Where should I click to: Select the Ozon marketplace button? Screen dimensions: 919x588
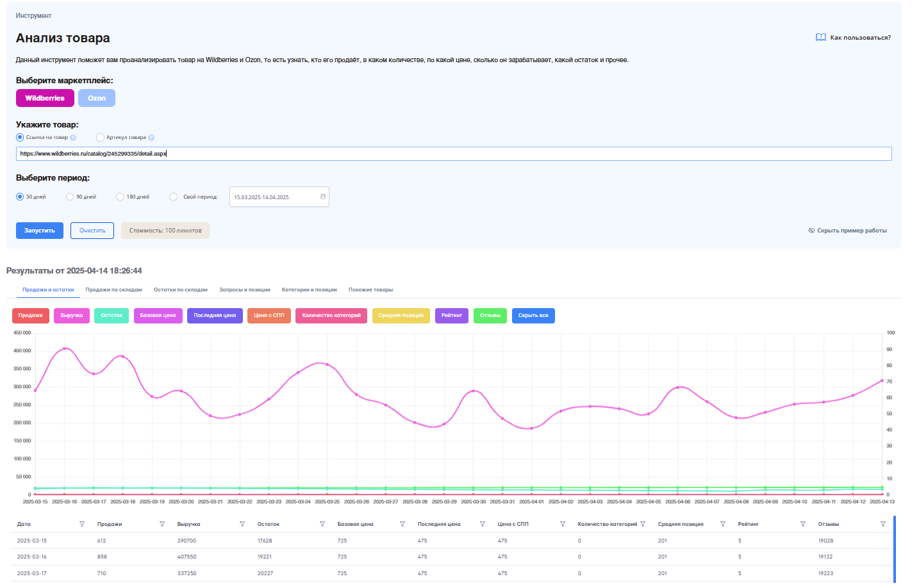click(97, 98)
